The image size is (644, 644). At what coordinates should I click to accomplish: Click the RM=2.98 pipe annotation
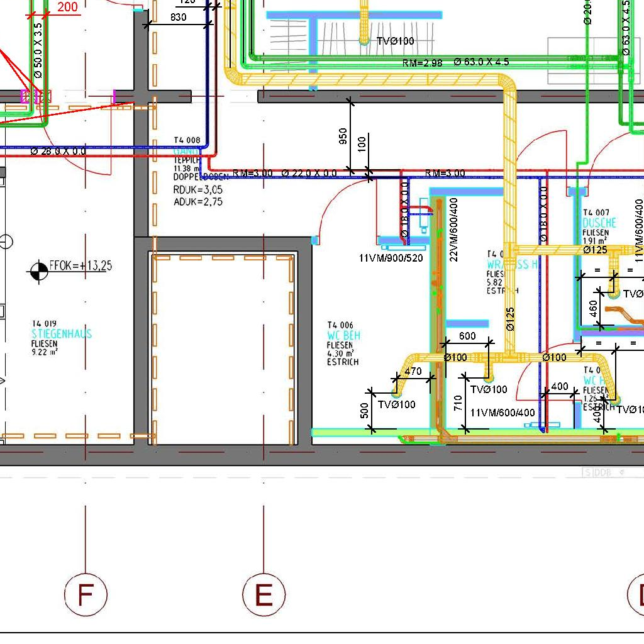[x=422, y=64]
